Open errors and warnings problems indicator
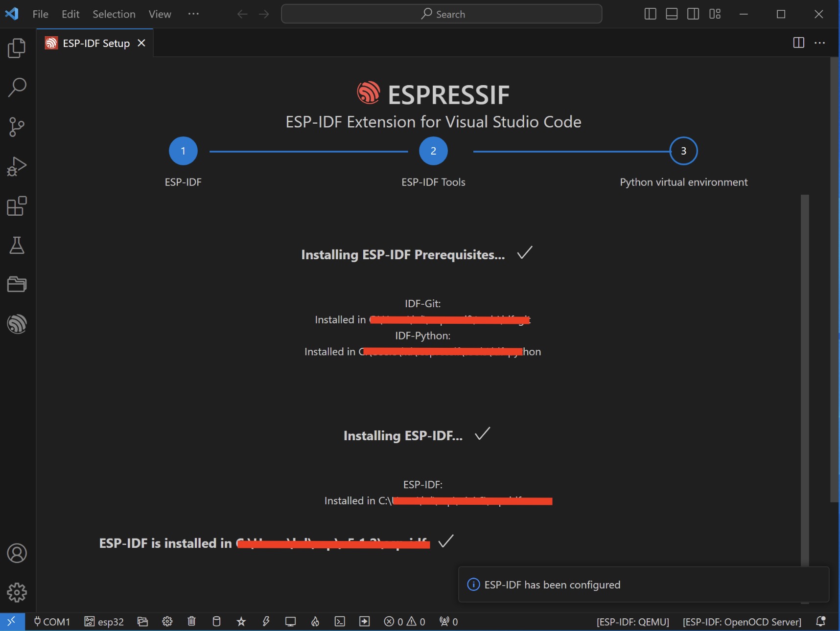840x631 pixels. (405, 622)
